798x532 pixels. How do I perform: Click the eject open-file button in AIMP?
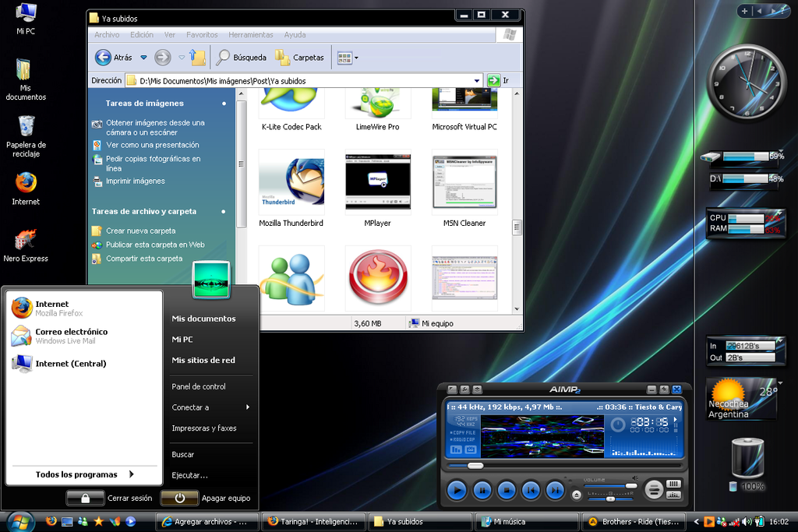(x=576, y=495)
